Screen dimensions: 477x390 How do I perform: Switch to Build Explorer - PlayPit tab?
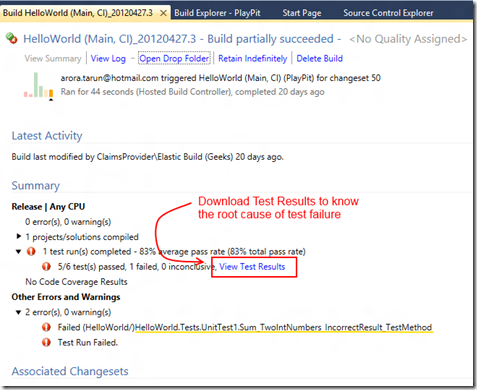[x=217, y=13]
